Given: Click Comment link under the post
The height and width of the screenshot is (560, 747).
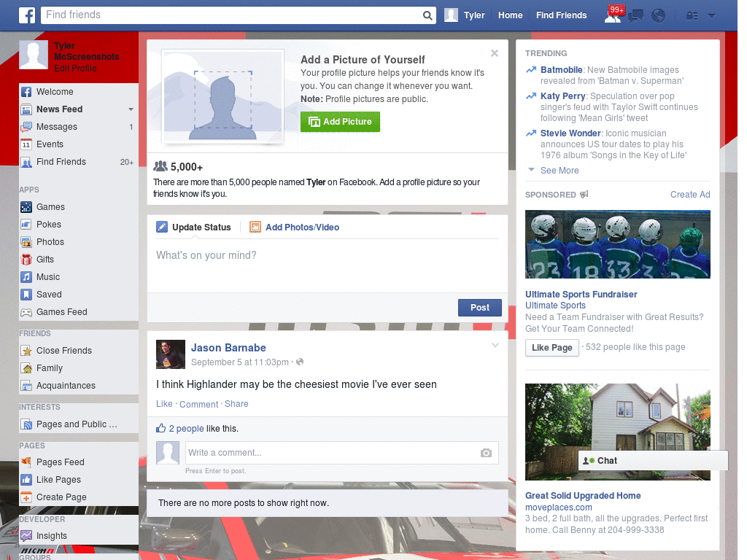Looking at the screenshot, I should 198,404.
